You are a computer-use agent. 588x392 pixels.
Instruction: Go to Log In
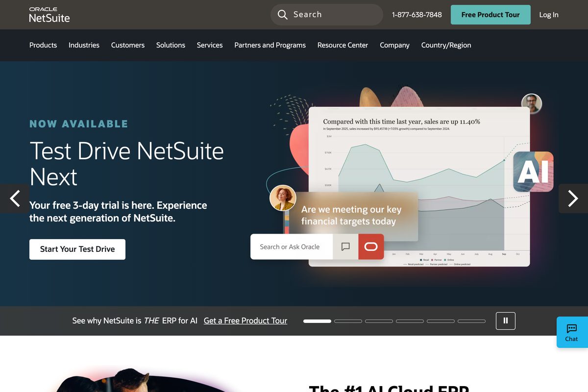(549, 15)
